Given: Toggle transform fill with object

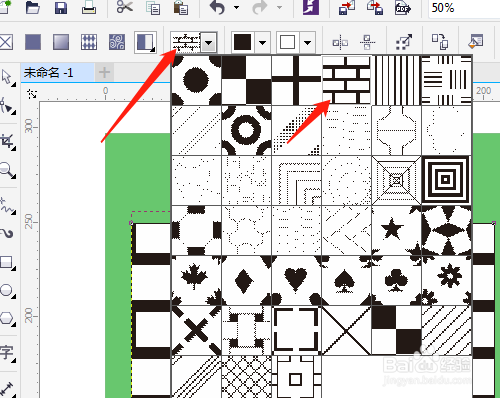Looking at the screenshot, I should pos(404,42).
